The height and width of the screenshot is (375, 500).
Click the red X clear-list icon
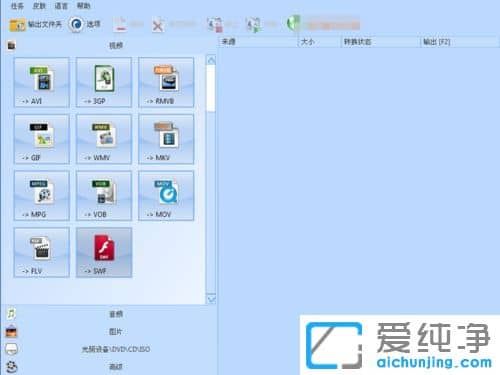click(158, 25)
